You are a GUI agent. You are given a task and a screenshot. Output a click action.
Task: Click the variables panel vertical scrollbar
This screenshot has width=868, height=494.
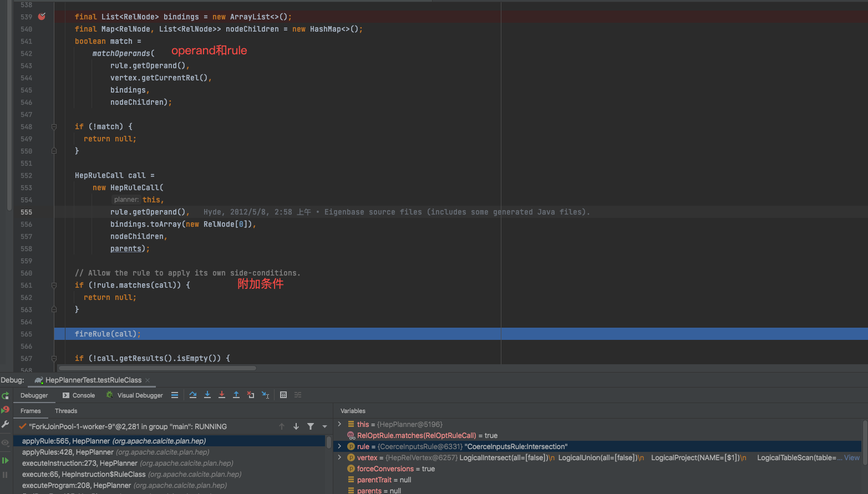coord(865,442)
